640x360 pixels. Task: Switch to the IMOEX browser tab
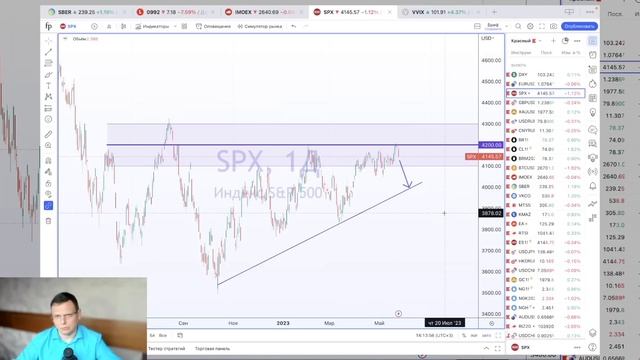[x=264, y=12]
